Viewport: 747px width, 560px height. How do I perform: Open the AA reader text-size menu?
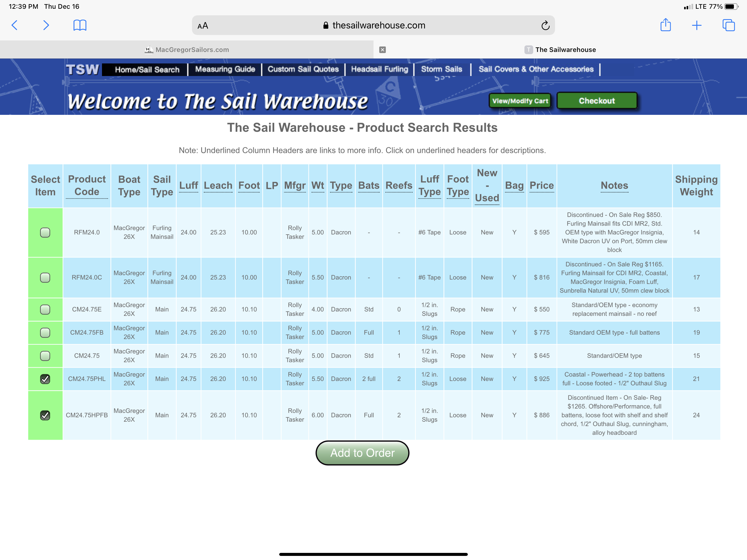pos(203,26)
